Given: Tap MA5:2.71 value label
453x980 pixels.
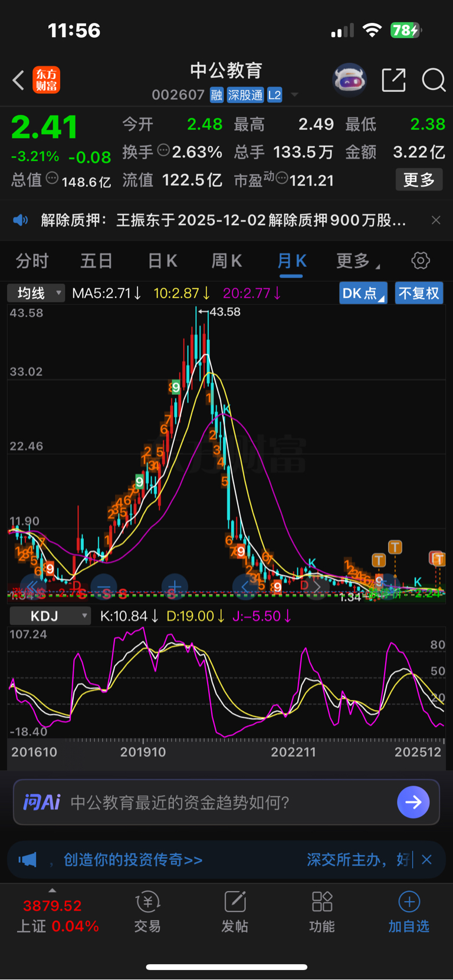Looking at the screenshot, I should [106, 293].
